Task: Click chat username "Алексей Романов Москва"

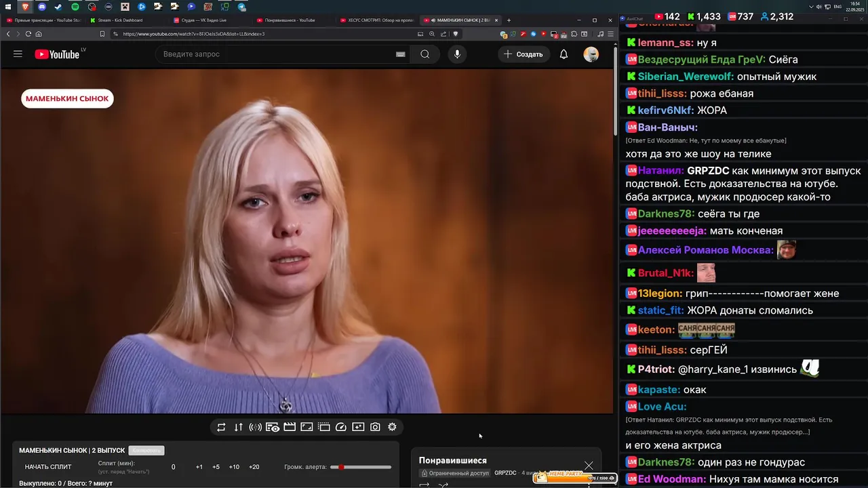Action: [705, 250]
